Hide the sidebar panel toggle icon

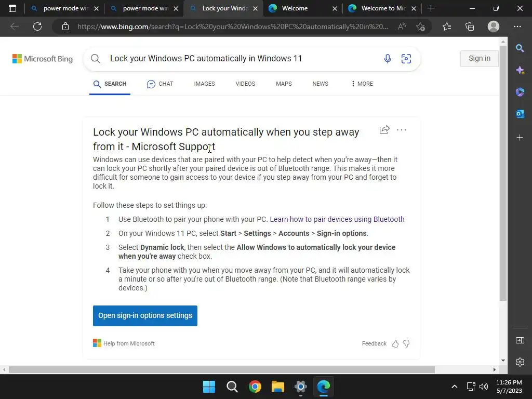(520, 340)
